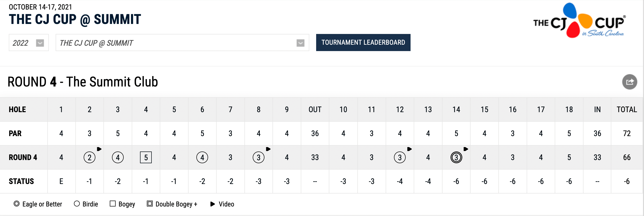Click the circled 2 score on hole 2
644x216 pixels.
click(x=89, y=157)
